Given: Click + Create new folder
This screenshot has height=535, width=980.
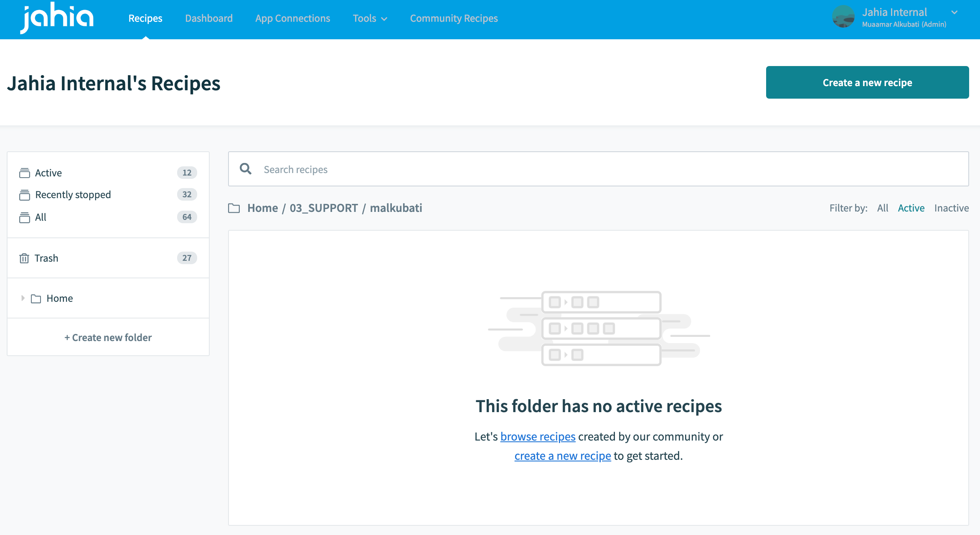Looking at the screenshot, I should pyautogui.click(x=108, y=337).
